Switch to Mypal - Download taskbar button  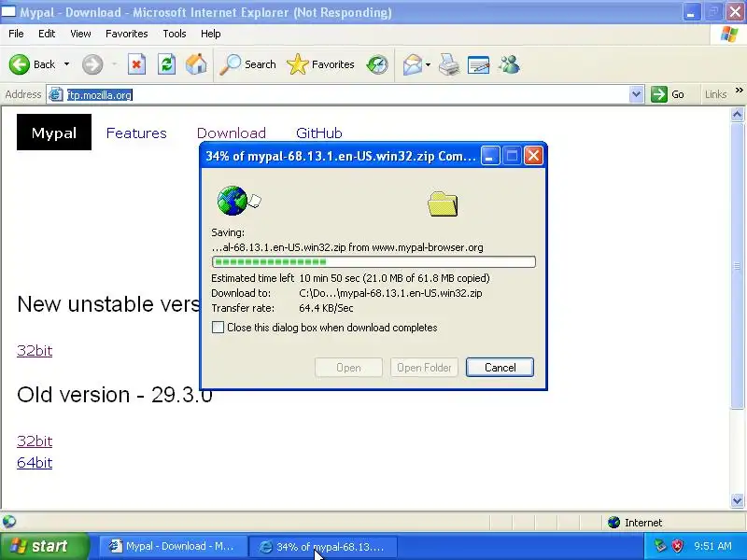pyautogui.click(x=173, y=546)
